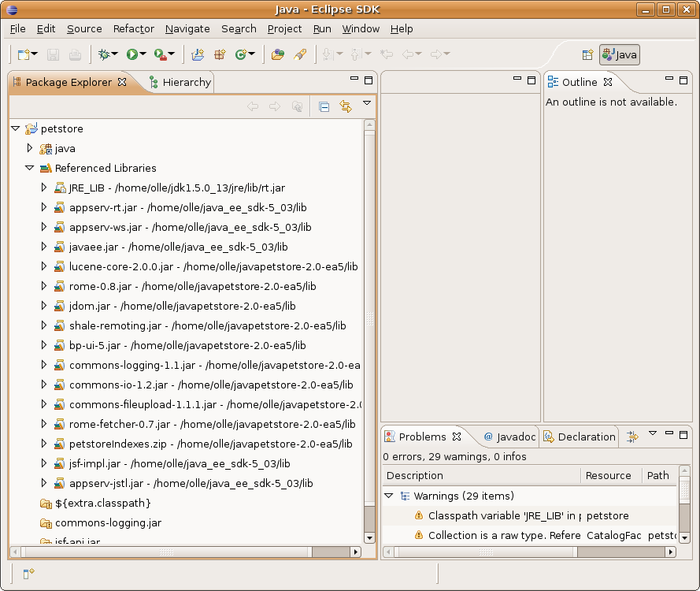Switch to the Hierarchy tab
The width and height of the screenshot is (700, 591).
[x=180, y=82]
